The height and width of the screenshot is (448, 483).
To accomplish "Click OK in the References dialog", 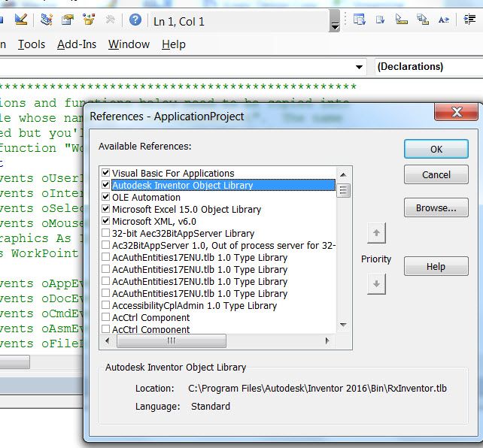I will click(x=436, y=149).
